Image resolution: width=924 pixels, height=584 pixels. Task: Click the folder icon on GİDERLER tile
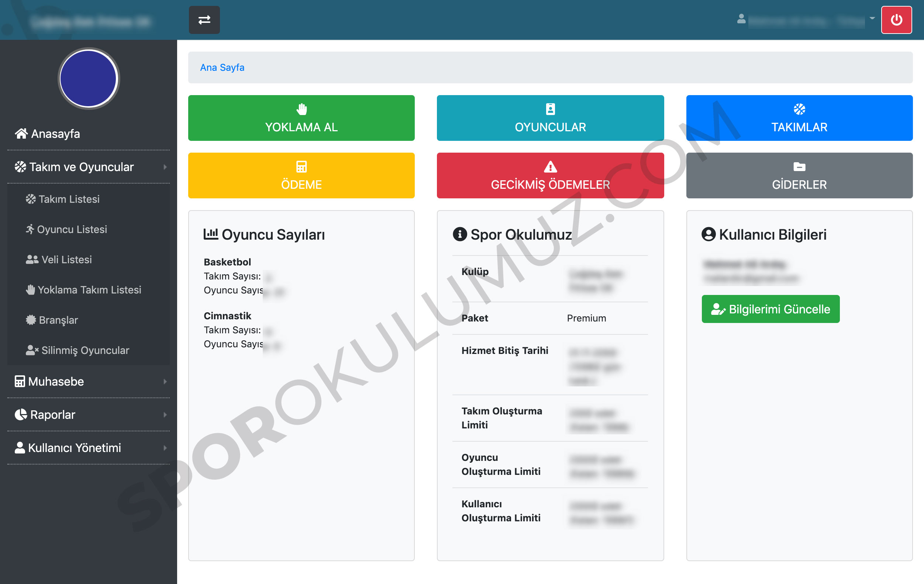click(799, 167)
